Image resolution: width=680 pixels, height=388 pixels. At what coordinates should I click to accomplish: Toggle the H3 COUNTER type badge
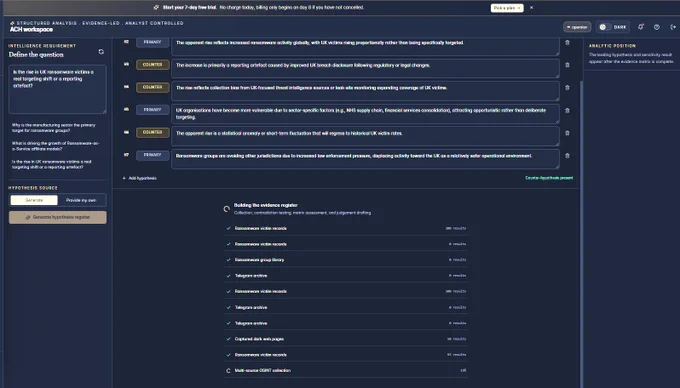pyautogui.click(x=153, y=65)
